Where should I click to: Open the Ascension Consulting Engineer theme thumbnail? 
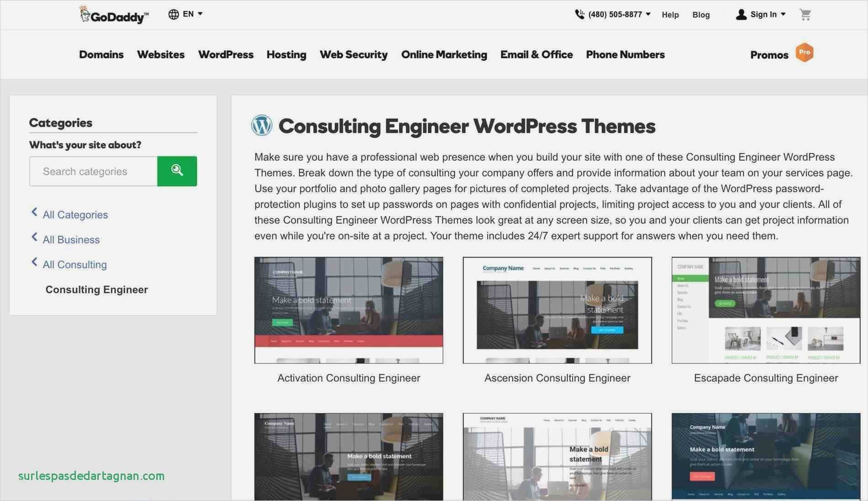[x=557, y=310]
